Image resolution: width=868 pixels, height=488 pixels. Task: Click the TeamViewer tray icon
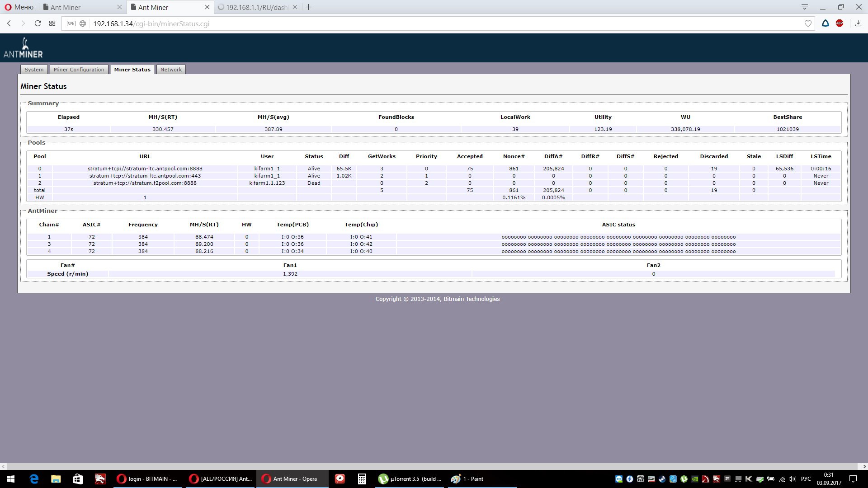tap(618, 479)
